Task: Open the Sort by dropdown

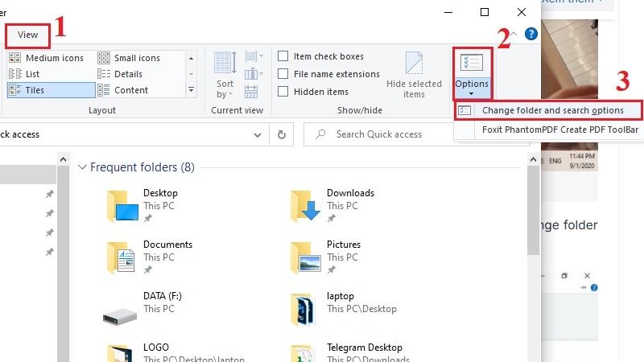Action: pyautogui.click(x=225, y=75)
